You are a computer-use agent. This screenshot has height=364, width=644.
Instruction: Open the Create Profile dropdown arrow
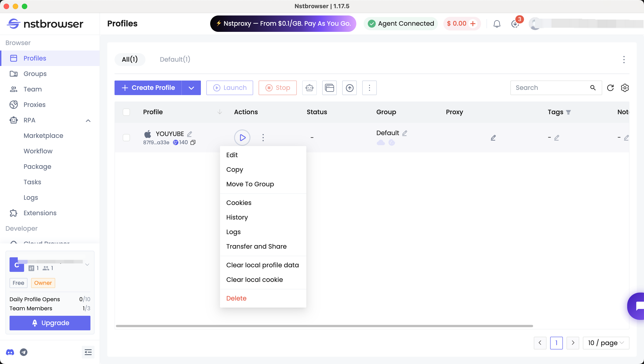(x=191, y=88)
